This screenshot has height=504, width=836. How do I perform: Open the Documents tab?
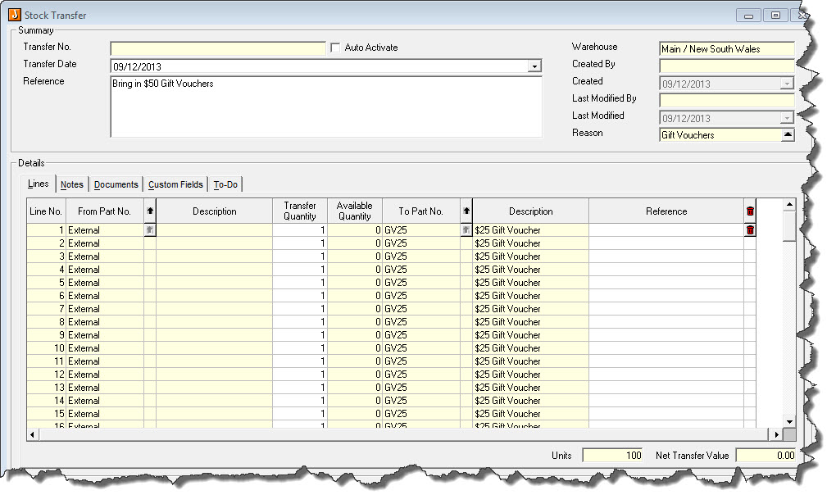116,184
